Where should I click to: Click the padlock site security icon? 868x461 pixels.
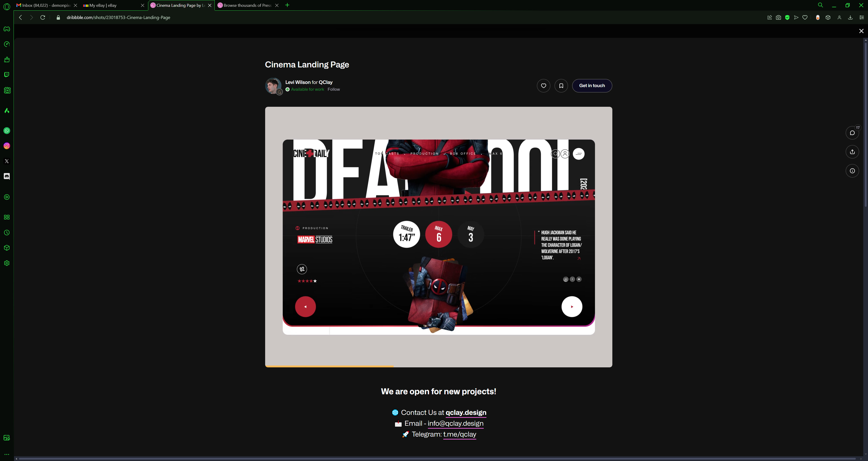tap(58, 18)
